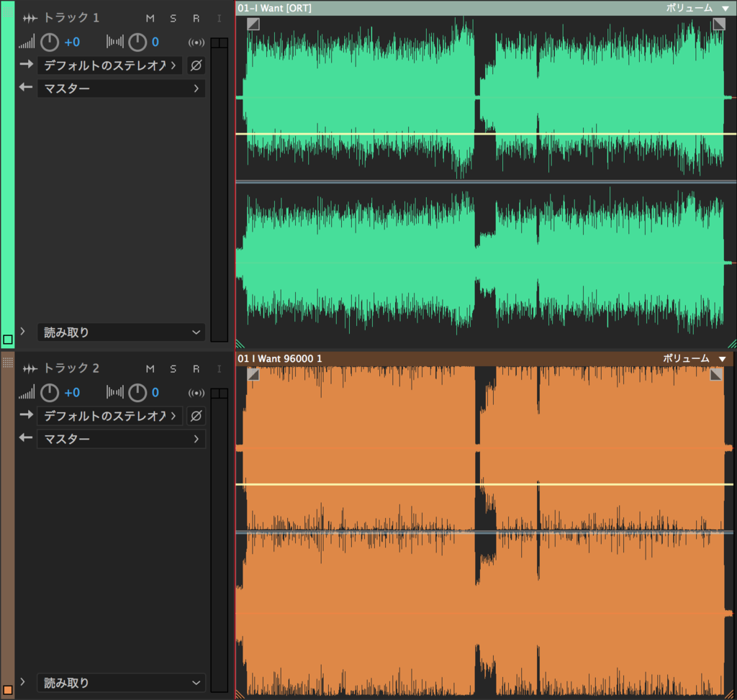Click Track 2 level meter
This screenshot has width=737, height=700.
pyautogui.click(x=219, y=540)
